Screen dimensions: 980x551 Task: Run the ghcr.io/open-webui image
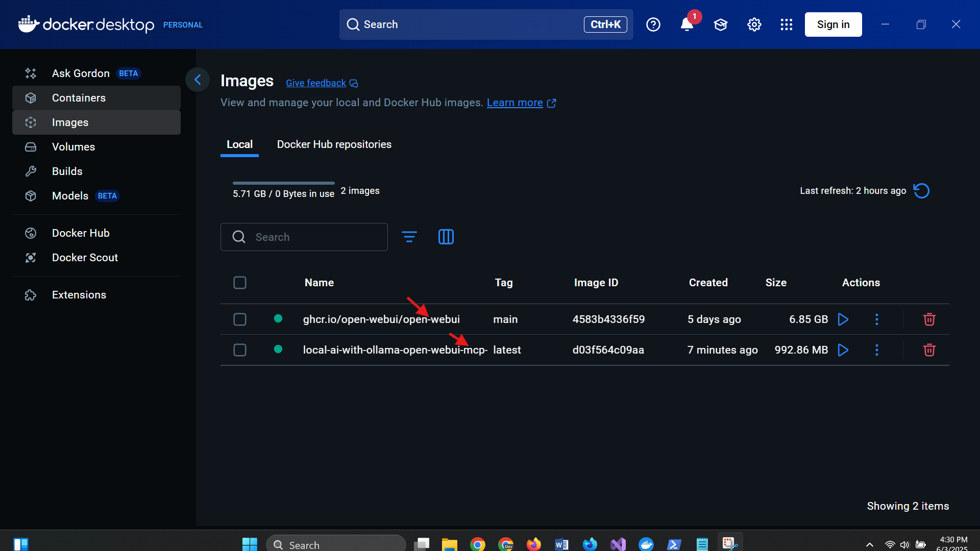tap(843, 319)
